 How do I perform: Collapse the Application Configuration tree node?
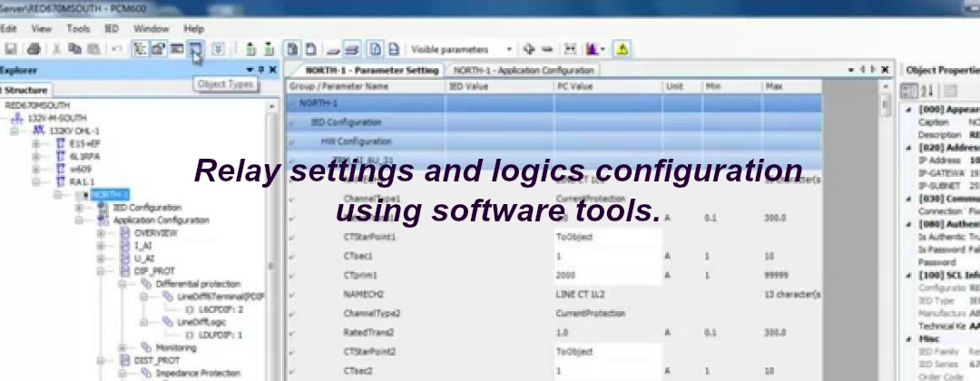[x=79, y=220]
